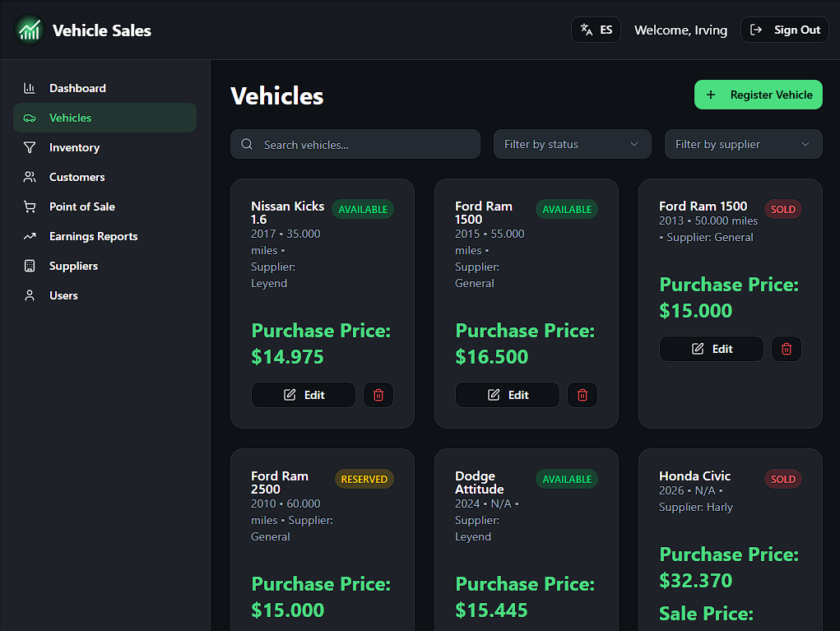The width and height of the screenshot is (840, 631).
Task: Click the $15.445 purchase price
Action: (x=492, y=610)
